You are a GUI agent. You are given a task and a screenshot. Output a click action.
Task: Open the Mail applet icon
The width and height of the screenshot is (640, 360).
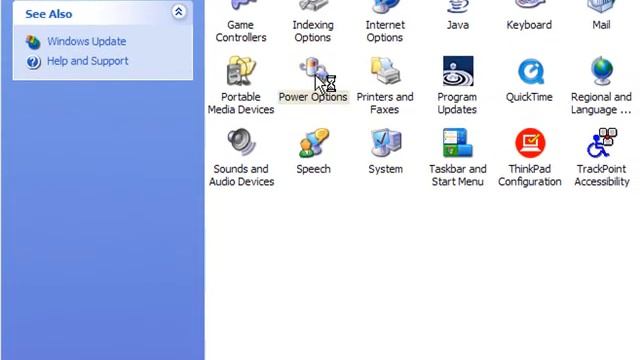tap(601, 6)
